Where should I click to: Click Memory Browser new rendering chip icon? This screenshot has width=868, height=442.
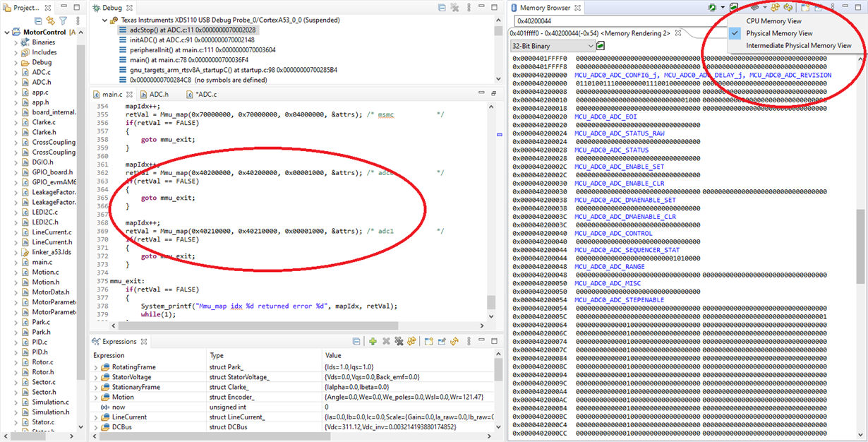[x=754, y=7]
